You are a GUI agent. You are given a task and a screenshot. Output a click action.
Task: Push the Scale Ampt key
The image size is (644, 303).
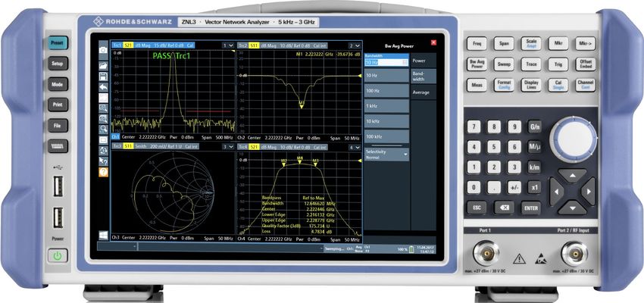(531, 43)
